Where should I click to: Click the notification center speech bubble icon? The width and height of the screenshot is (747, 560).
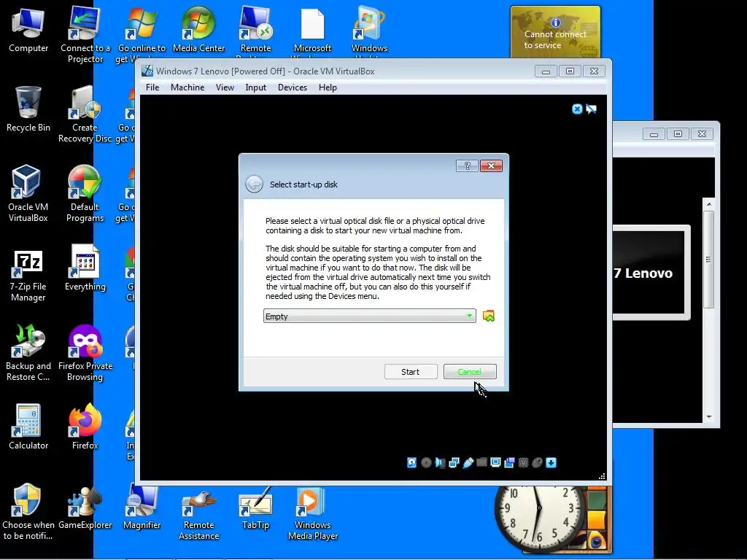(591, 109)
